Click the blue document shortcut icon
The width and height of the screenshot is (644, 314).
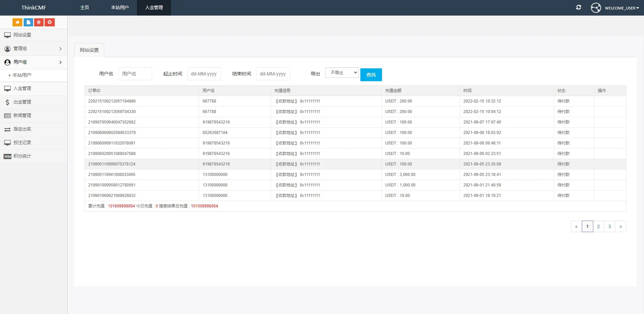click(28, 22)
